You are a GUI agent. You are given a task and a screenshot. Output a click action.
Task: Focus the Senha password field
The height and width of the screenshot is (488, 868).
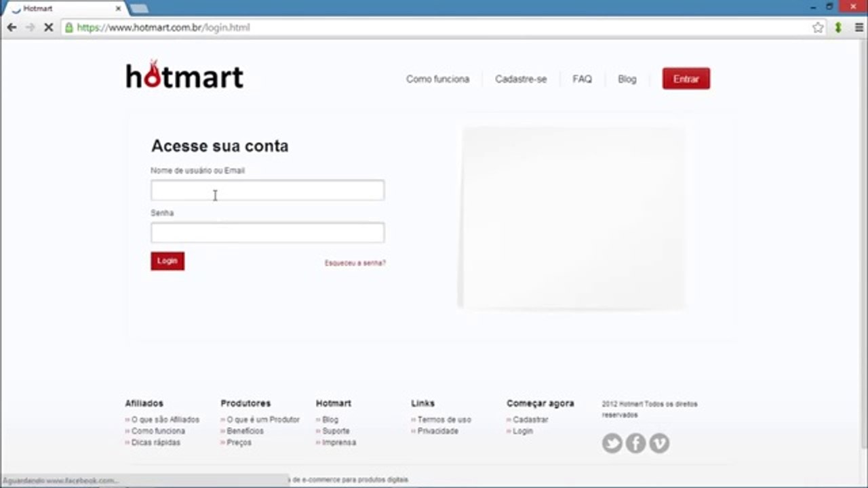267,232
